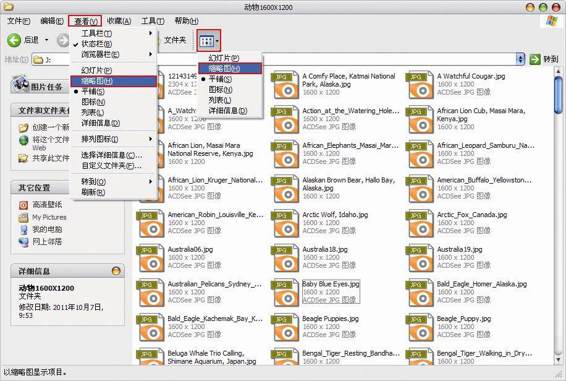Expand 工具栏 submenu in View menu
Image resolution: width=566 pixels, height=381 pixels.
coord(151,33)
